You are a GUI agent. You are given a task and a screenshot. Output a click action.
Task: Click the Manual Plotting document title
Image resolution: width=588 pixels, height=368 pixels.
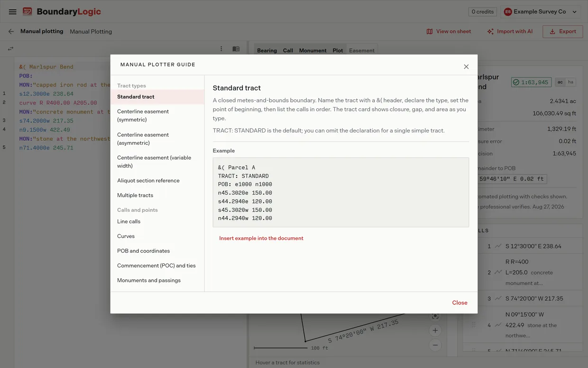91,31
